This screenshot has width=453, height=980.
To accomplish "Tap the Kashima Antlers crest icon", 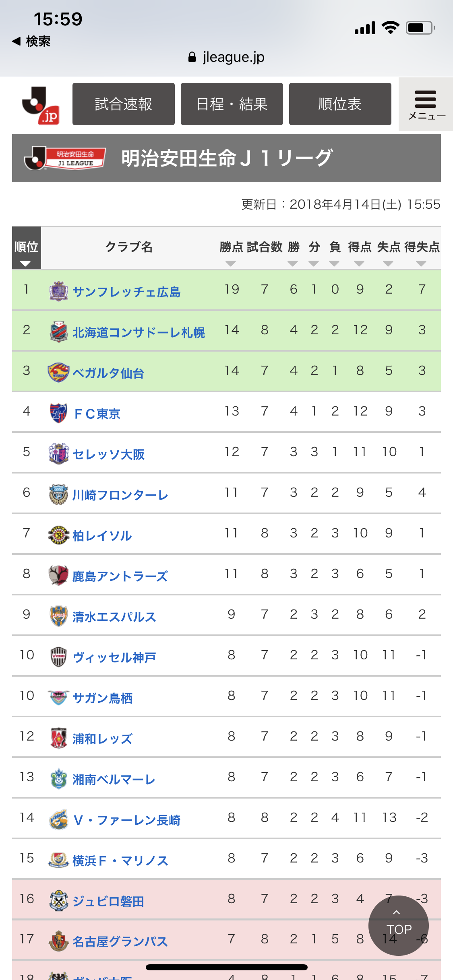I will pos(58,575).
